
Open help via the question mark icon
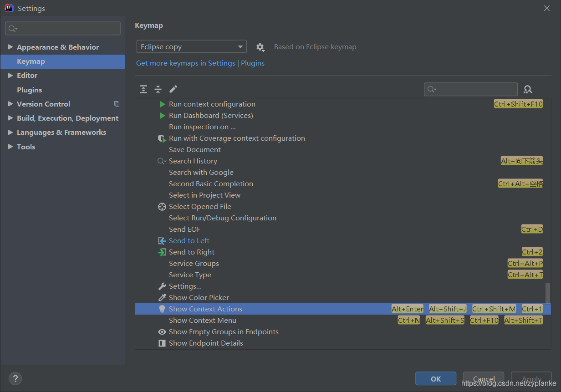[15, 378]
